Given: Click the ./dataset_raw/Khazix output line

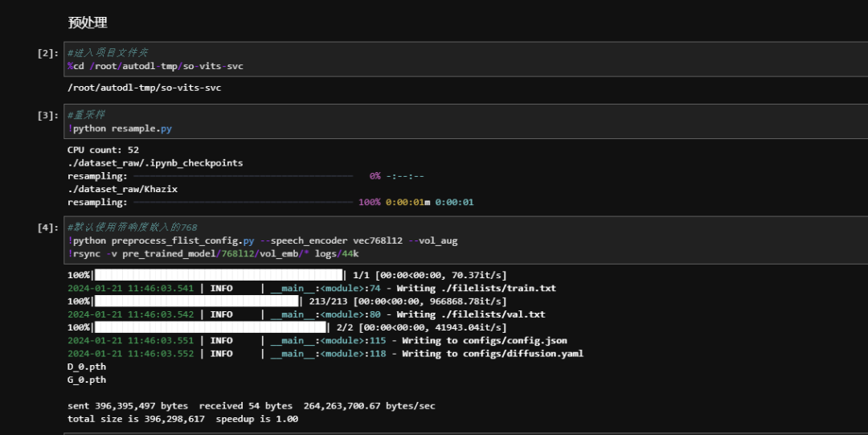Looking at the screenshot, I should pos(122,189).
